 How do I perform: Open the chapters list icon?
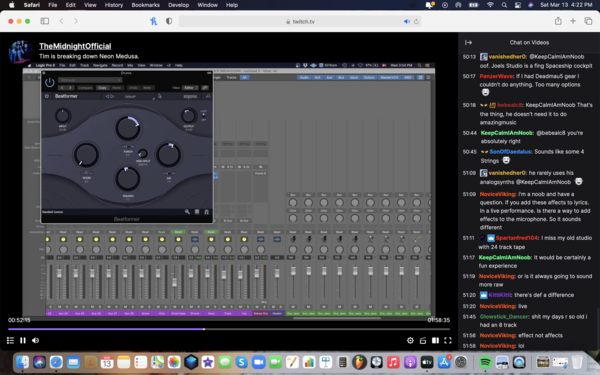(x=10, y=340)
